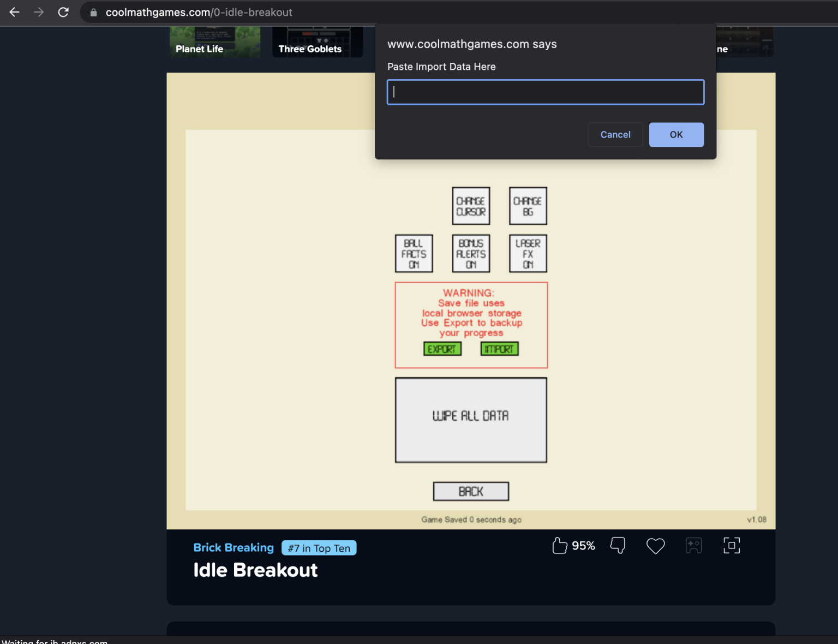Image resolution: width=838 pixels, height=644 pixels.
Task: Open the Brick Breaking category link
Action: [x=234, y=547]
